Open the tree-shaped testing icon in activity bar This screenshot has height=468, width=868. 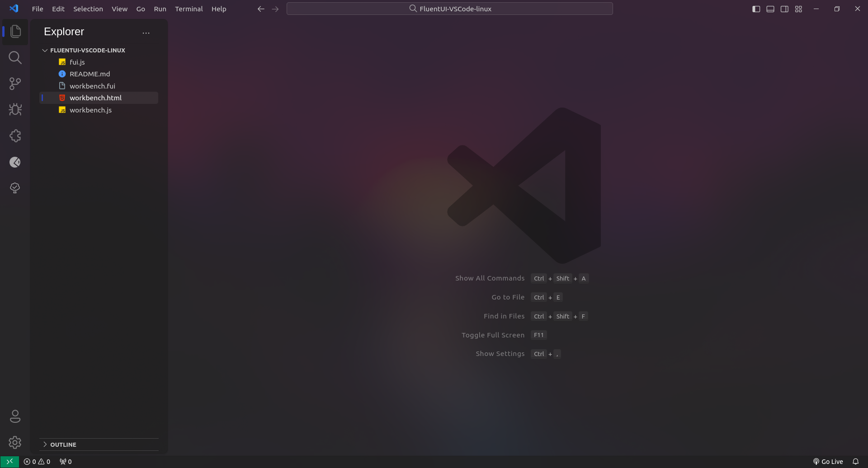[15, 188]
